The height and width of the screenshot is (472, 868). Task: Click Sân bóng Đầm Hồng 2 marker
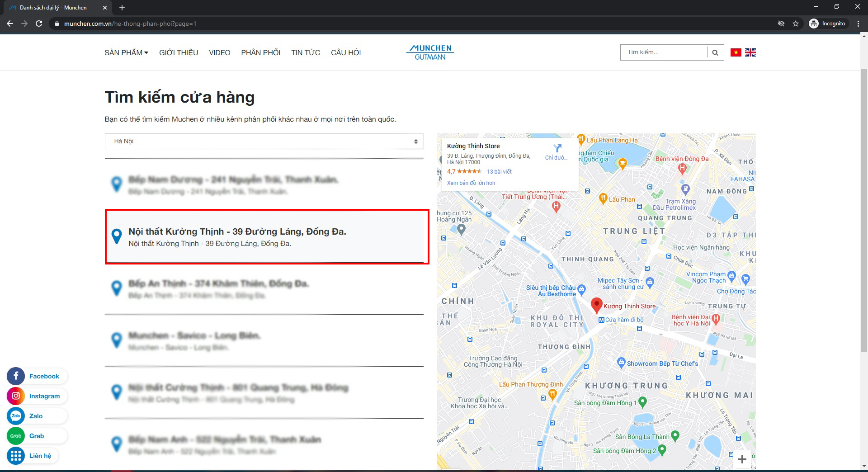click(662, 450)
